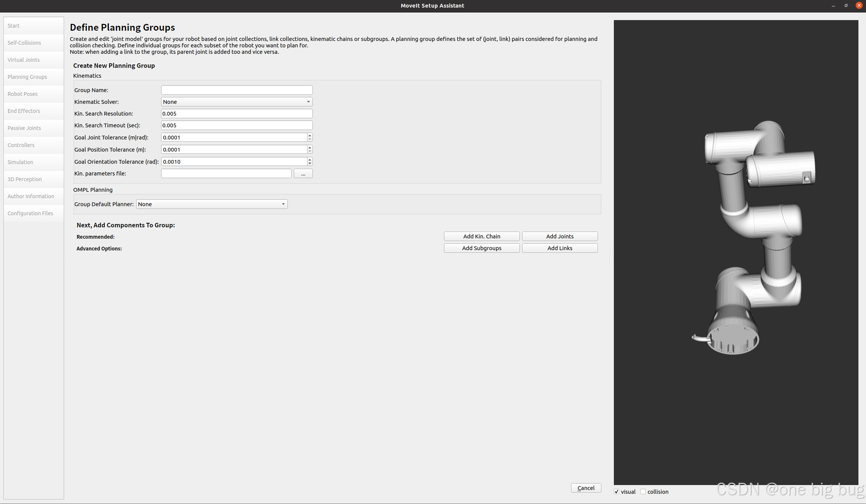866x504 pixels.
Task: Focus the Group Name input field
Action: point(237,90)
